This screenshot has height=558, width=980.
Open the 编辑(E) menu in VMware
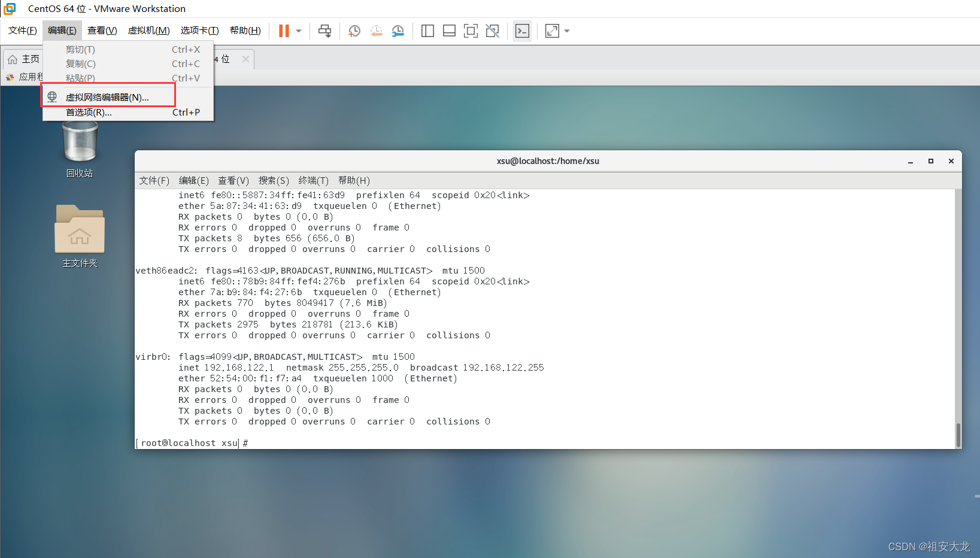[x=62, y=31]
